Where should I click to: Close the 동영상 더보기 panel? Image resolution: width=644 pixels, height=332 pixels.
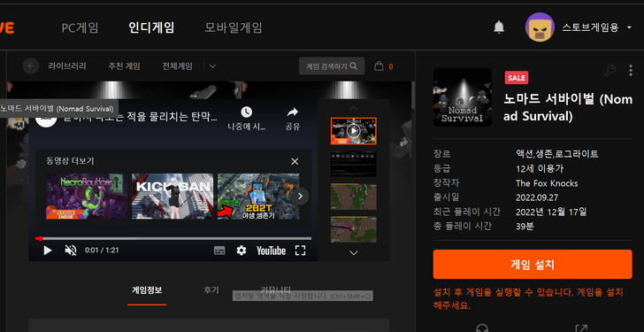[295, 161]
